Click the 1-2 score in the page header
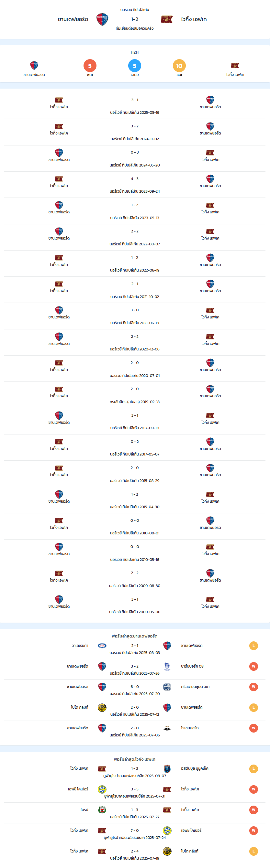The image size is (270, 868). coord(135,19)
